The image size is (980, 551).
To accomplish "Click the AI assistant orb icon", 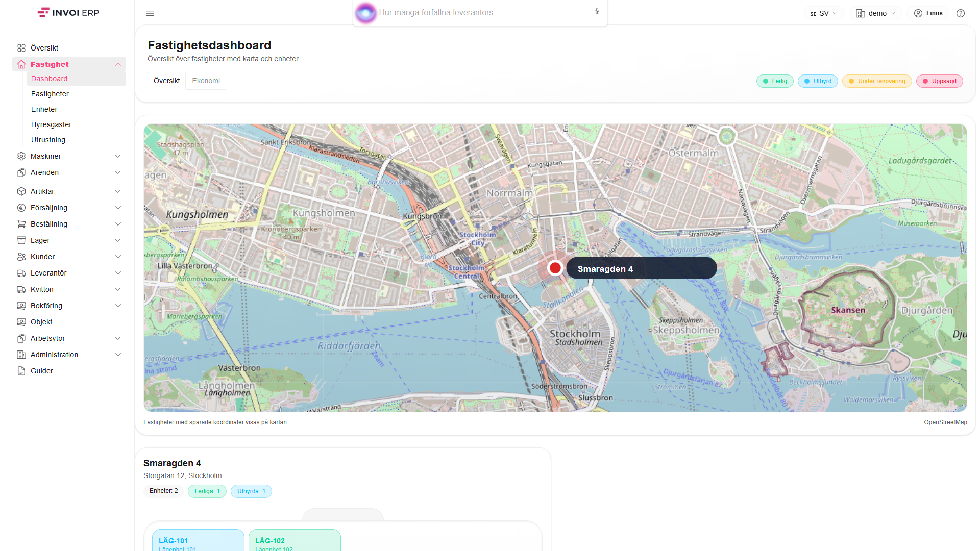I will pos(365,13).
